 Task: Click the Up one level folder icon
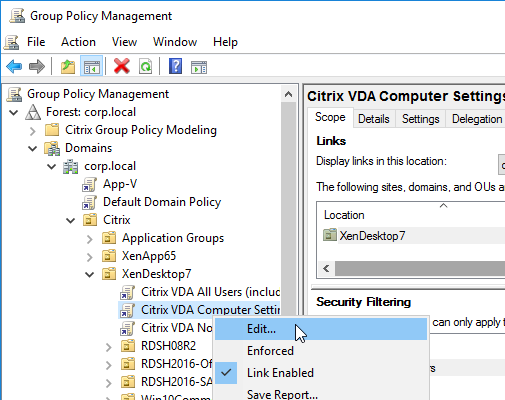point(68,67)
